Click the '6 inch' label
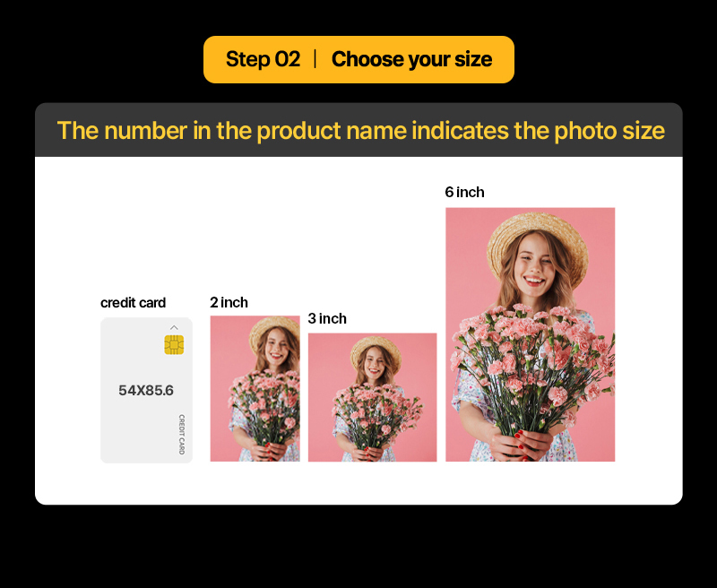The height and width of the screenshot is (588, 717). tap(464, 192)
